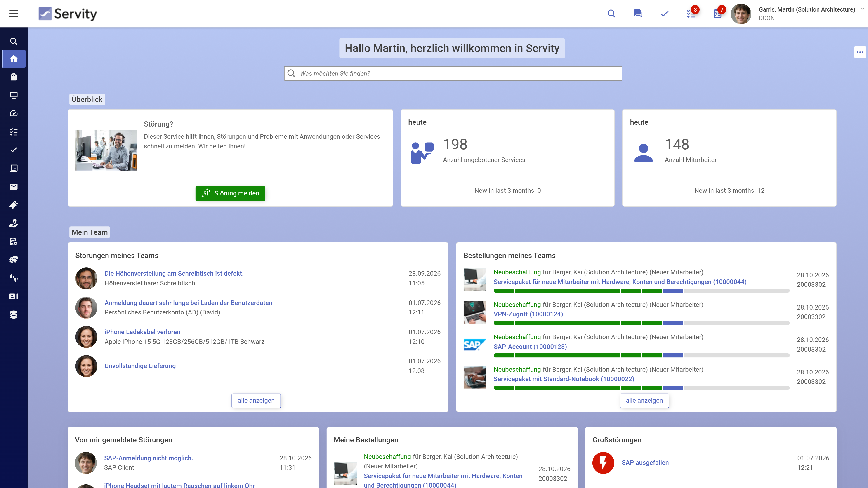Viewport: 868px width, 488px height.
Task: Click the sidebar search icon
Action: [x=14, y=41]
